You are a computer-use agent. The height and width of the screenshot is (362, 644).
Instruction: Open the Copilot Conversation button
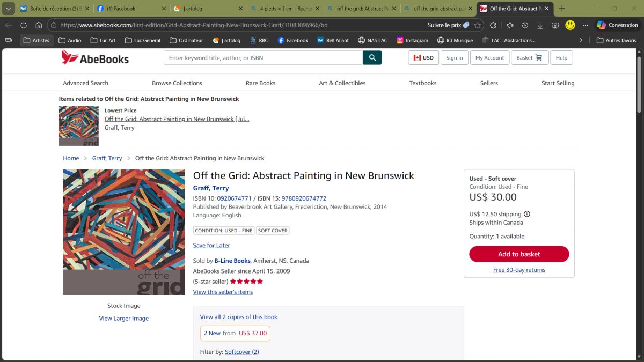point(617,25)
